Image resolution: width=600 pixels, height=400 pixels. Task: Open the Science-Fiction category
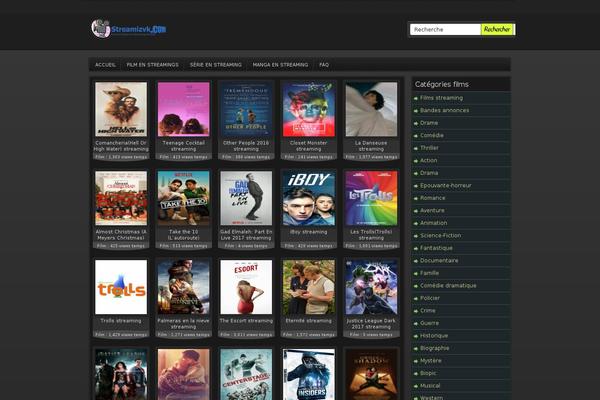click(440, 235)
